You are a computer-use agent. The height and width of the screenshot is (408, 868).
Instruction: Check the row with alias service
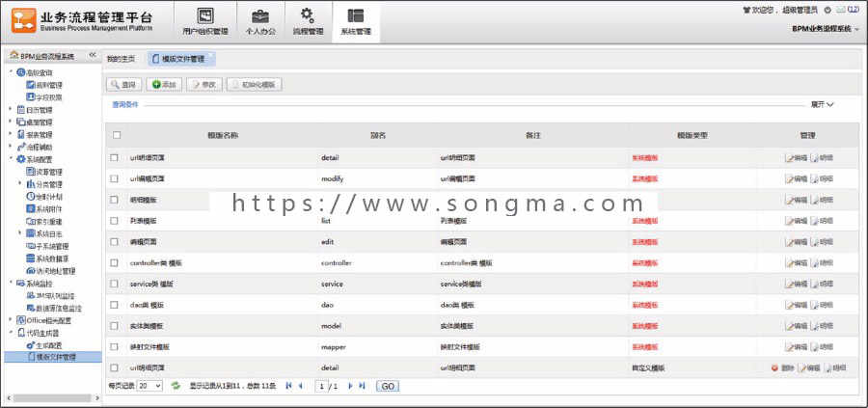pyautogui.click(x=114, y=284)
